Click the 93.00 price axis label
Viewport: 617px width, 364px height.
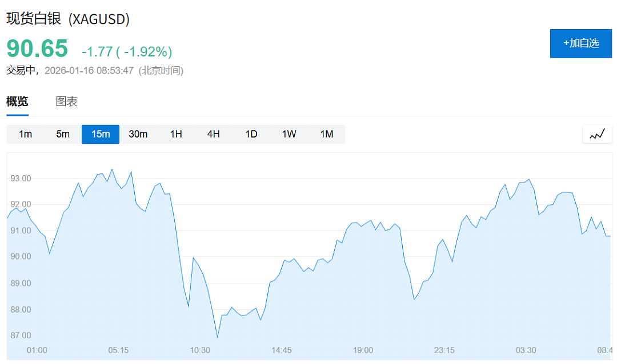[21, 179]
